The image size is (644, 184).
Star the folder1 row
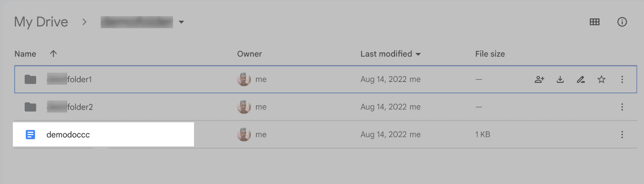tap(601, 79)
